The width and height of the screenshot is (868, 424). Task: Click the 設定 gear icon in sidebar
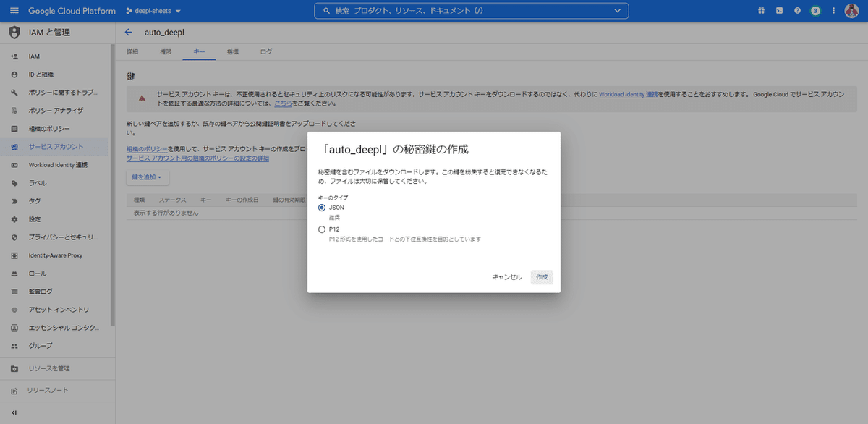coord(14,219)
